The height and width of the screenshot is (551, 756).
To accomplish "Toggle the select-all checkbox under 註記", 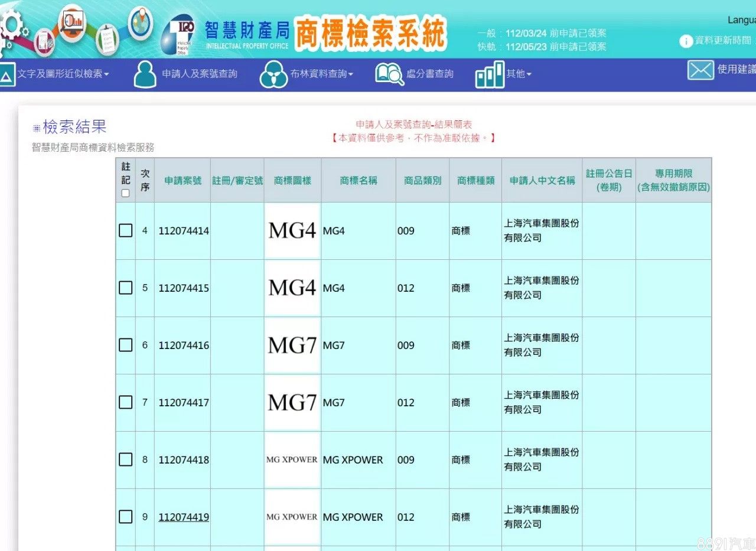I will (x=125, y=193).
